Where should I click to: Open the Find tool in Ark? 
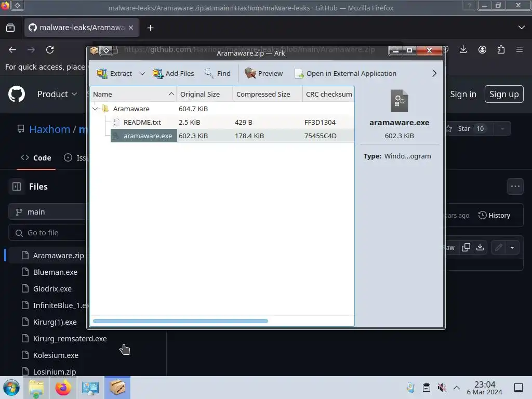218,73
